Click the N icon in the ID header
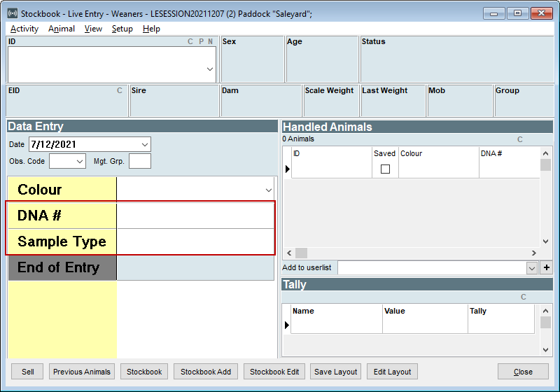Viewport: 560px width, 392px height. click(211, 41)
